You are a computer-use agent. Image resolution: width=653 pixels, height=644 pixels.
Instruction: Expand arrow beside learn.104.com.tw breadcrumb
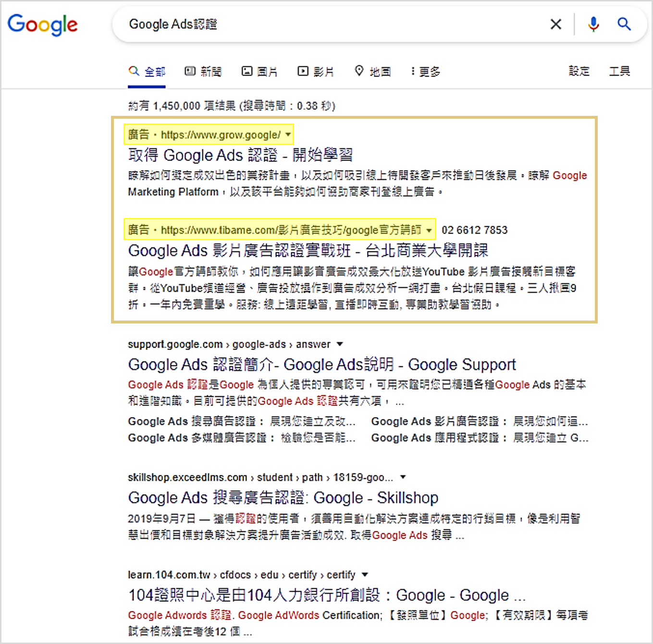[x=365, y=575]
